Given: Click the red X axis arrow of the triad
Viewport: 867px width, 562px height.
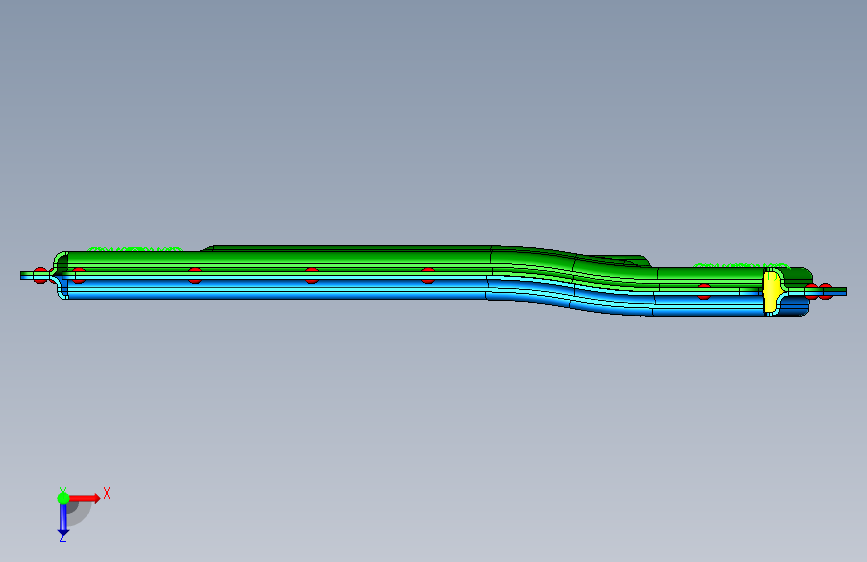Looking at the screenshot, I should tap(85, 498).
